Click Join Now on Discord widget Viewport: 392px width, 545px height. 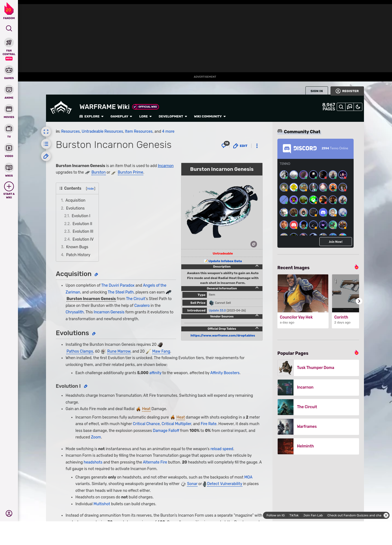click(335, 242)
